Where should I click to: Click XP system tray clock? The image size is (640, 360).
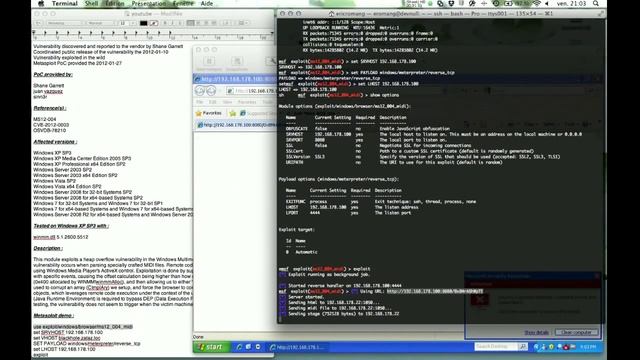588,347
